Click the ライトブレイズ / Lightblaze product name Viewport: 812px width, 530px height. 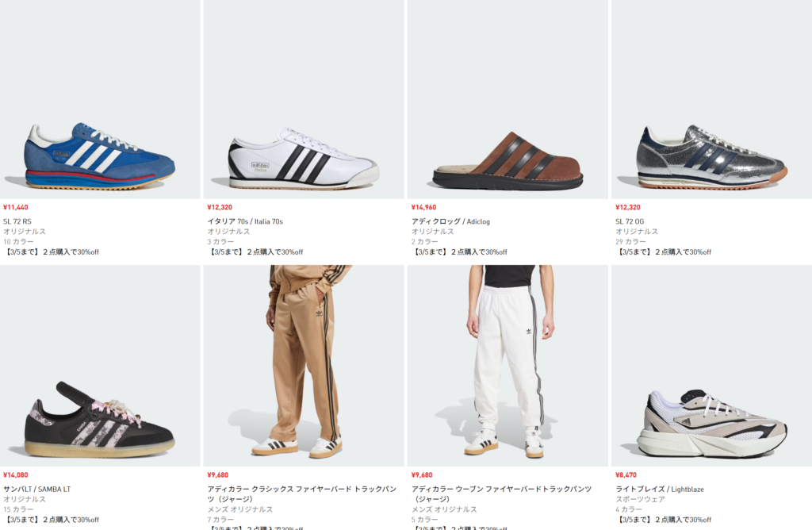(x=659, y=489)
